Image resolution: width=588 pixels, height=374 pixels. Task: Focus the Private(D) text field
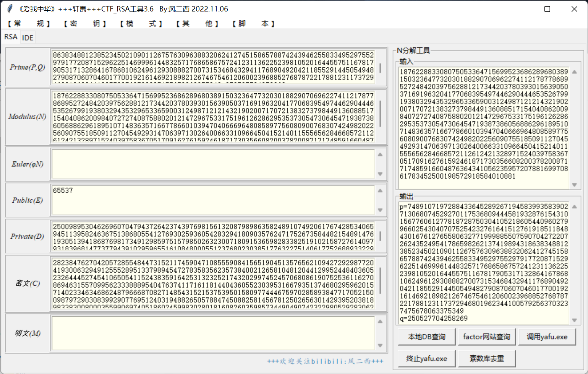pos(213,236)
